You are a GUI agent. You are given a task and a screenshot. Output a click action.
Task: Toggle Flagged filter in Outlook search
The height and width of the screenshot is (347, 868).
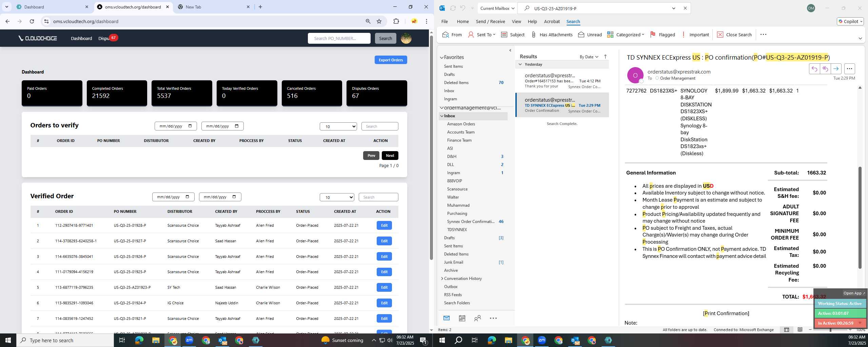(x=663, y=35)
